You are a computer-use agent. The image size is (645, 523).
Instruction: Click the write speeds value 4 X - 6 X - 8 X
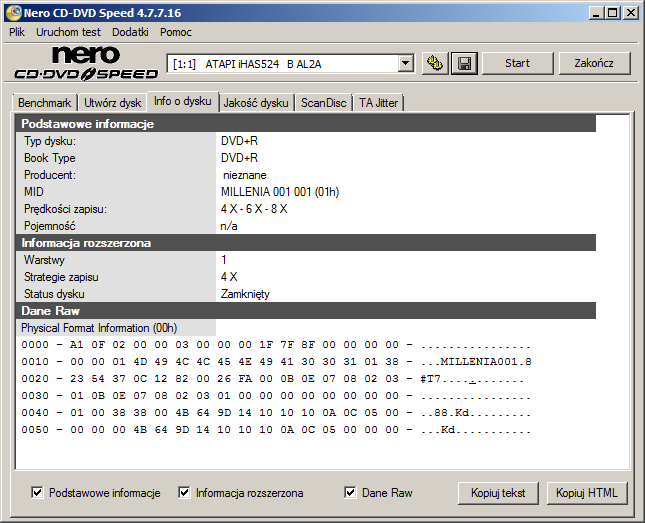tap(254, 209)
